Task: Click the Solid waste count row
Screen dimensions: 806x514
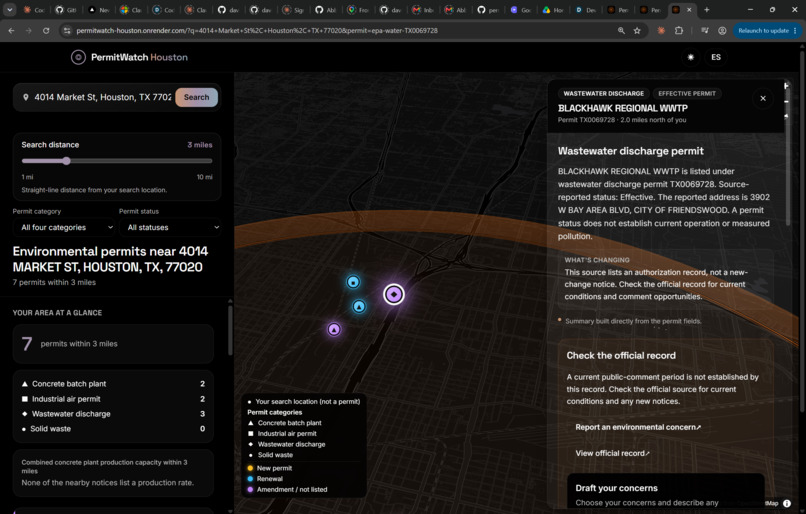Action: 113,429
